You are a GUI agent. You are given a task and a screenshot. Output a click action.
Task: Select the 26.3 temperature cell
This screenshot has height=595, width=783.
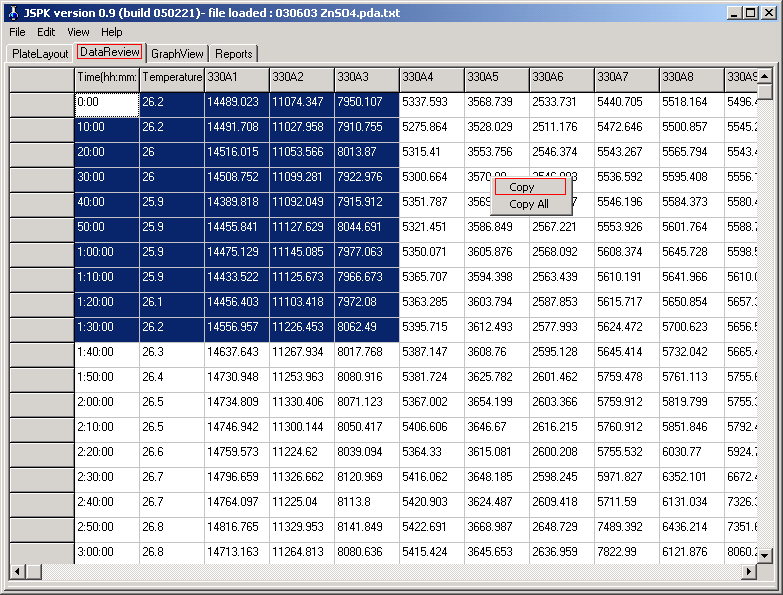pyautogui.click(x=172, y=355)
